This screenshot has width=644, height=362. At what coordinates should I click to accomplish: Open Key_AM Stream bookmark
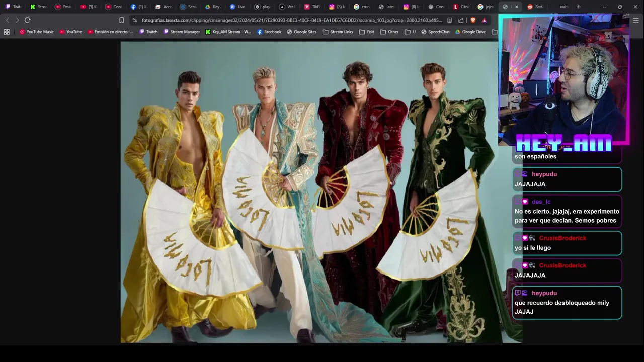228,32
